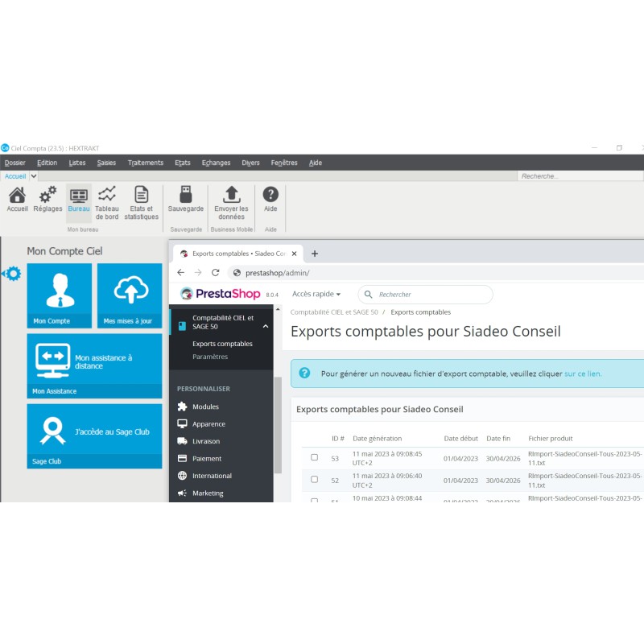The image size is (644, 644).
Task: Click the Sauvegarde USB icon
Action: (x=186, y=194)
